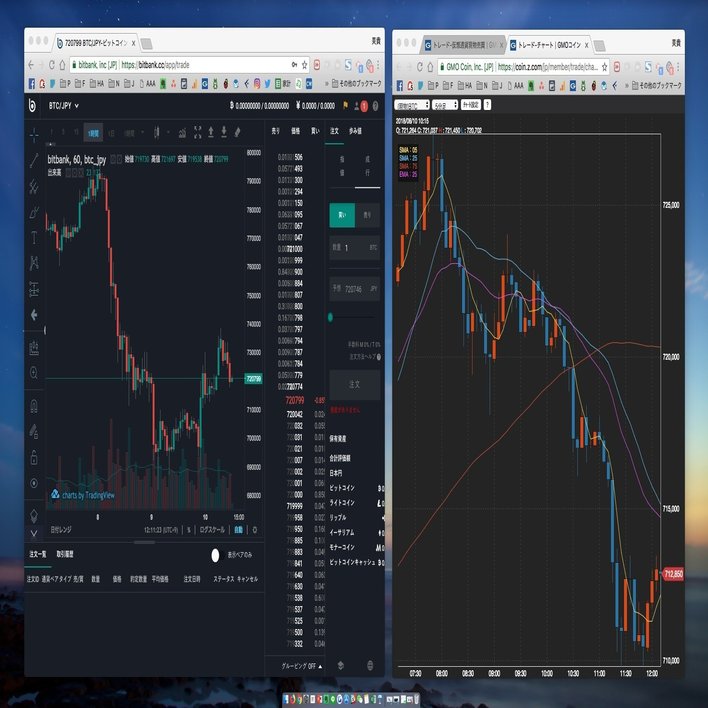The width and height of the screenshot is (708, 708).
Task: Open the indicators icon in chart toolbar
Action: 182,132
